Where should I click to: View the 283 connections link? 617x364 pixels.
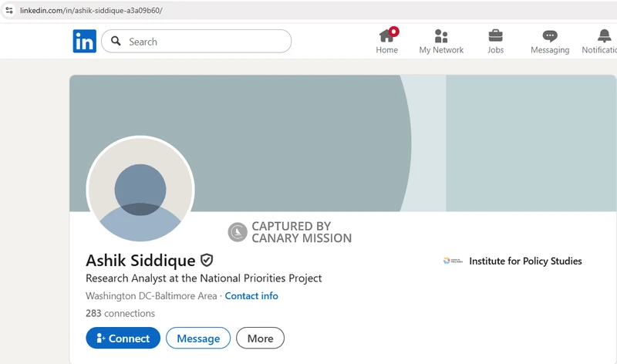click(120, 314)
